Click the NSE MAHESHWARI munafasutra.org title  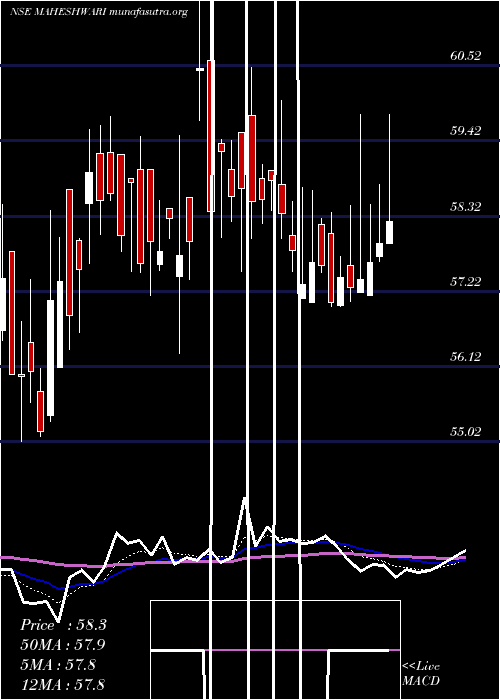[x=98, y=12]
